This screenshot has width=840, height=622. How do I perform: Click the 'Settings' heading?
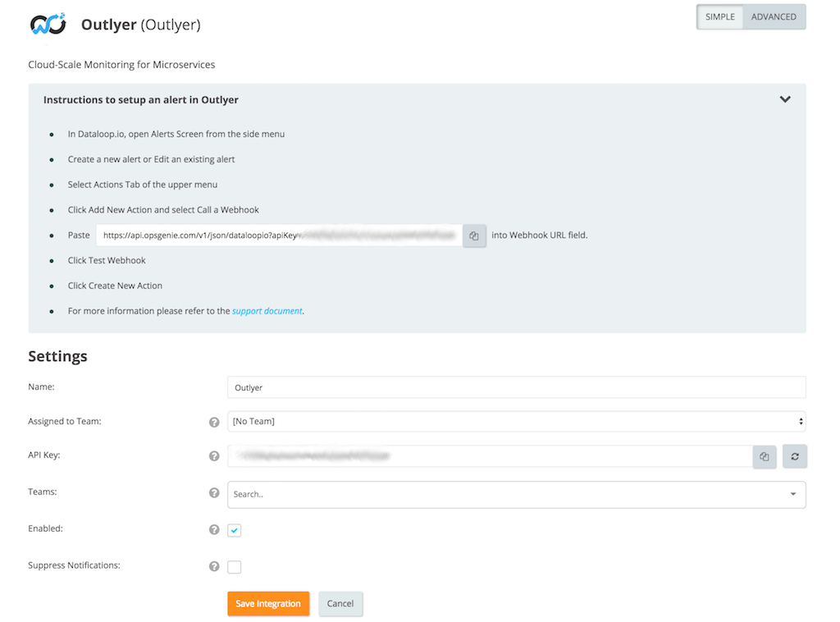57,356
